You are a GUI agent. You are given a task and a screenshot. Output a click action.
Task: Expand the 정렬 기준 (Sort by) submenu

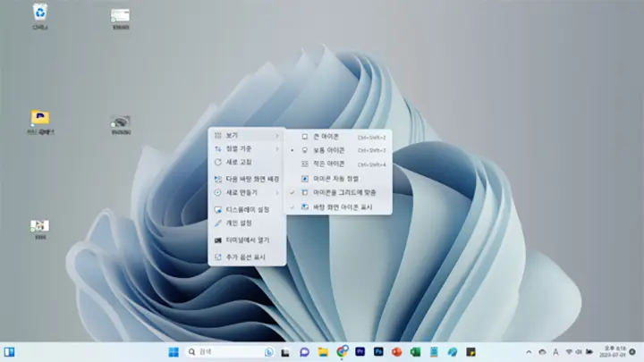247,149
